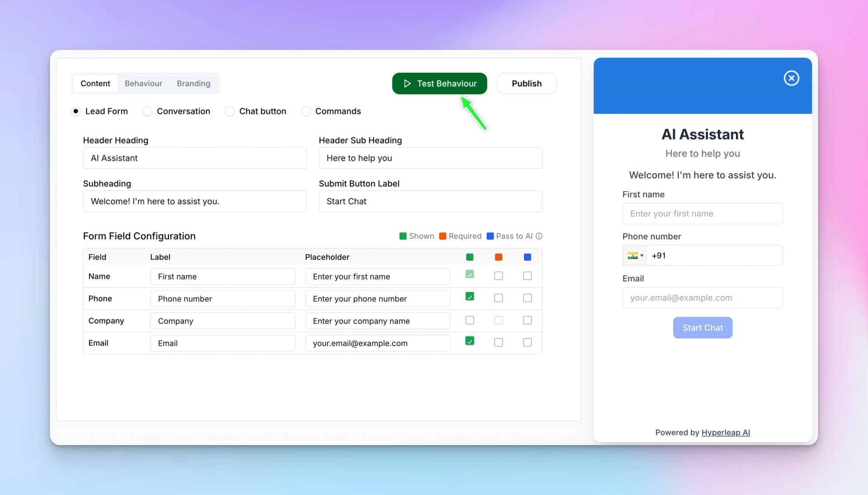Screen dimensions: 868x495
Task: Select the Conversation radio option
Action: 147,111
